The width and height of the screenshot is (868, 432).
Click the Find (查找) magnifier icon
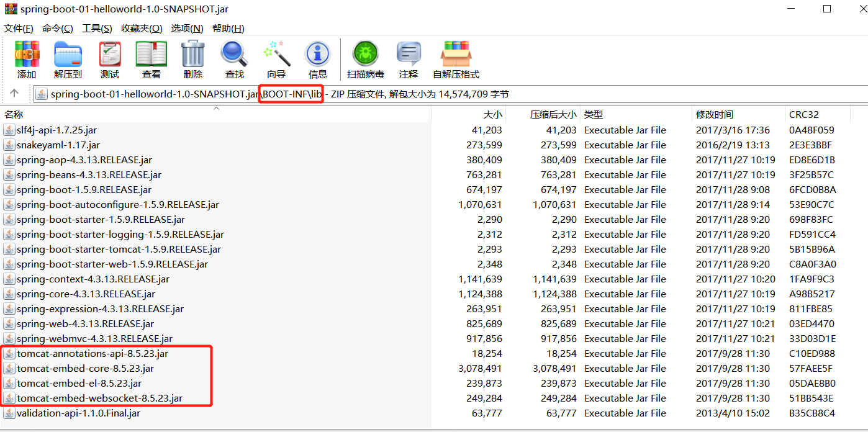[x=235, y=54]
